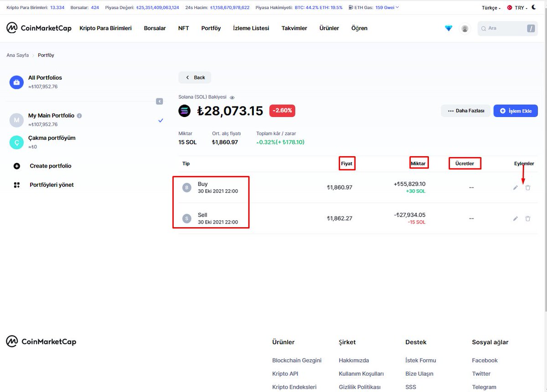
Task: Toggle balance visibility eye icon
Action: [232, 97]
